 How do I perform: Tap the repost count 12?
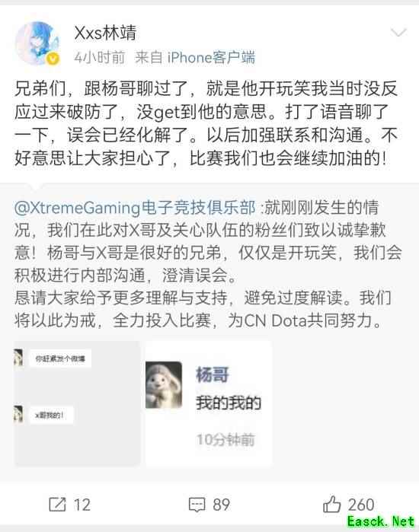82,505
